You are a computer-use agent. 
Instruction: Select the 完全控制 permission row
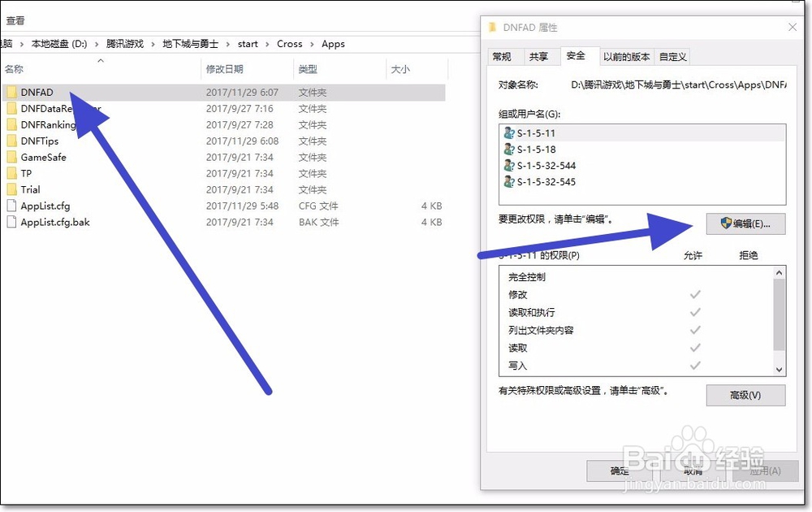(x=637, y=277)
